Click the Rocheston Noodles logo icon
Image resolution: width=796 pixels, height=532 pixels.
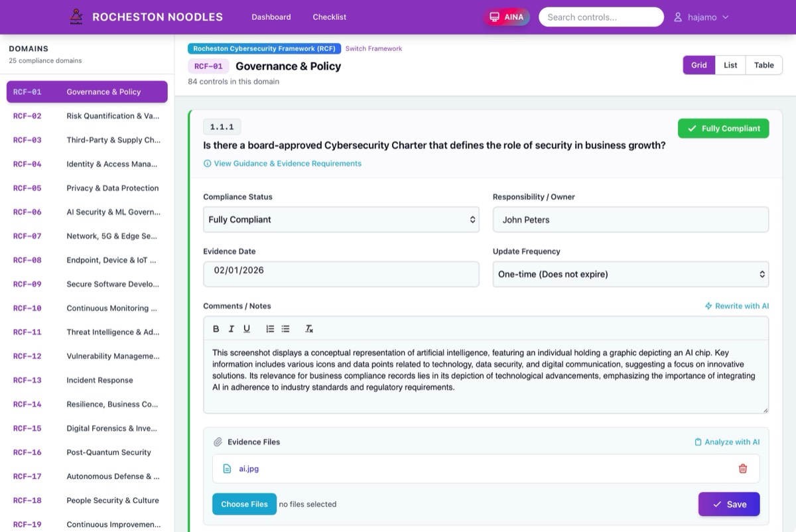(x=77, y=17)
